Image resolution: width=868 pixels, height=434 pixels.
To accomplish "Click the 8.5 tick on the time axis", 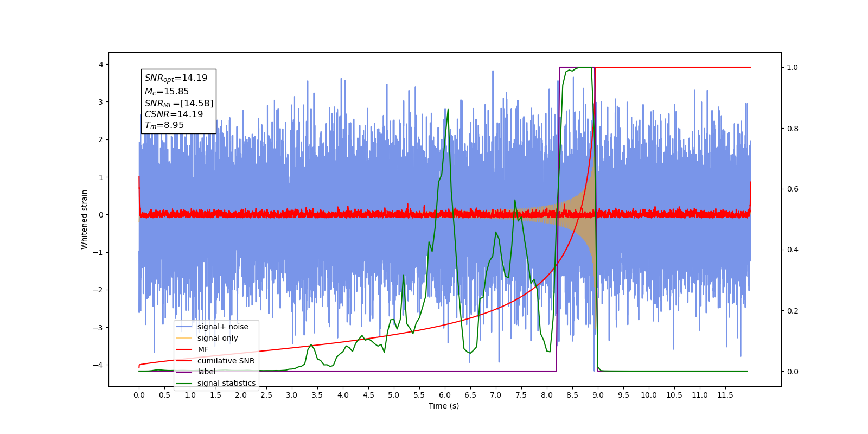I will pyautogui.click(x=572, y=395).
